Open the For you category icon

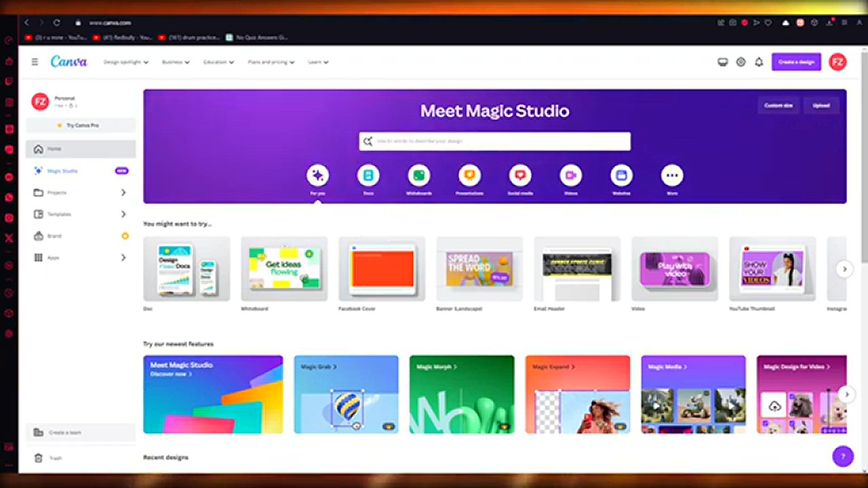click(x=317, y=175)
